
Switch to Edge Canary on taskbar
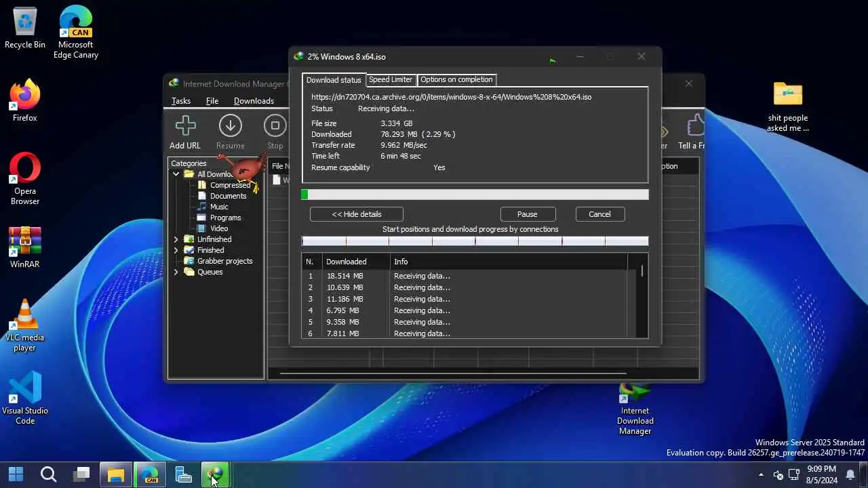(150, 474)
